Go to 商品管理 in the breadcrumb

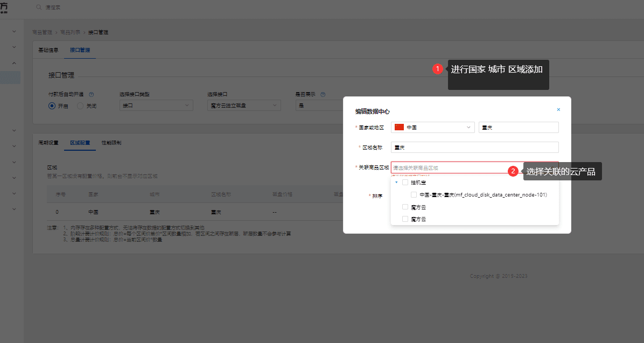43,32
